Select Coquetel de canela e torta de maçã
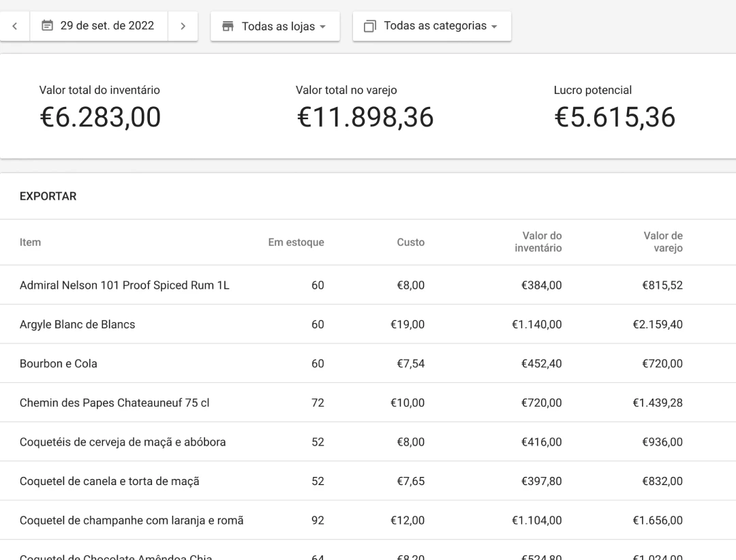The image size is (736, 560). point(109,481)
